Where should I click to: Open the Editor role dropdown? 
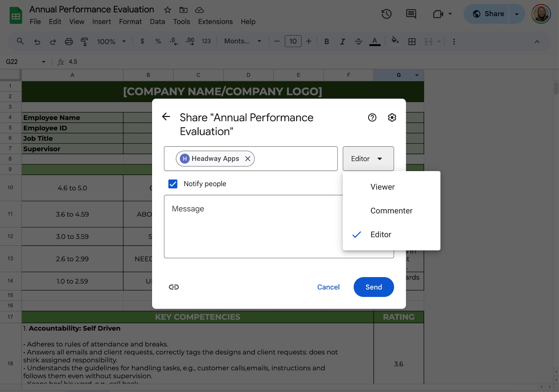368,158
